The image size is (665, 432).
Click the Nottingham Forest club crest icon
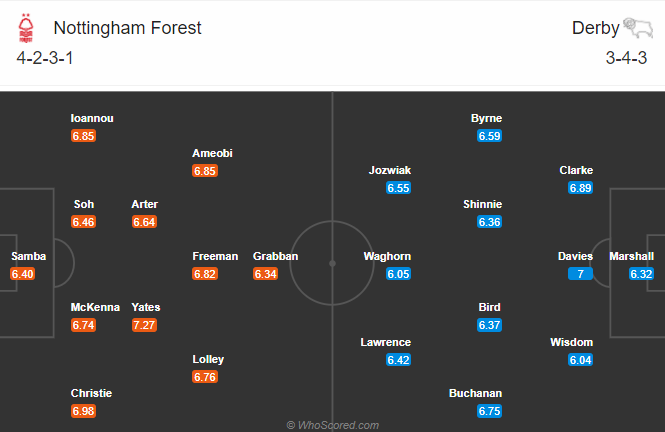pos(26,28)
